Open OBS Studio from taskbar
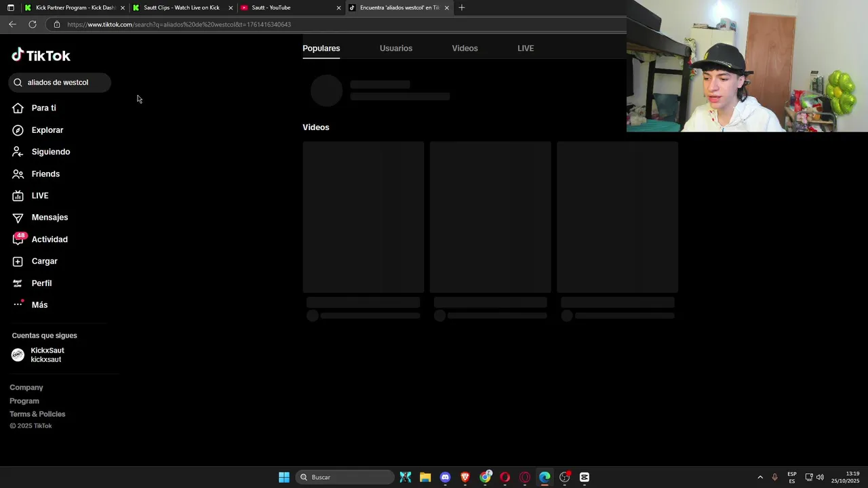868x488 pixels. [x=565, y=477]
